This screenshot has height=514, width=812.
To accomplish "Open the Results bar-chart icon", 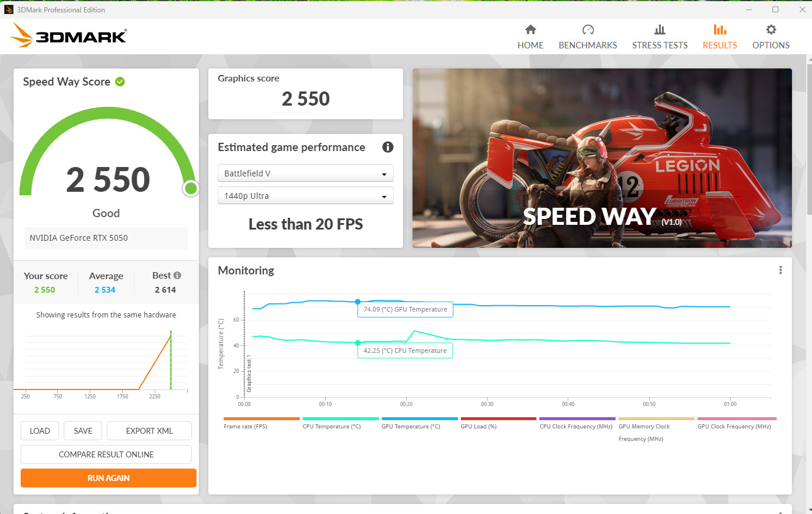I will 720,30.
